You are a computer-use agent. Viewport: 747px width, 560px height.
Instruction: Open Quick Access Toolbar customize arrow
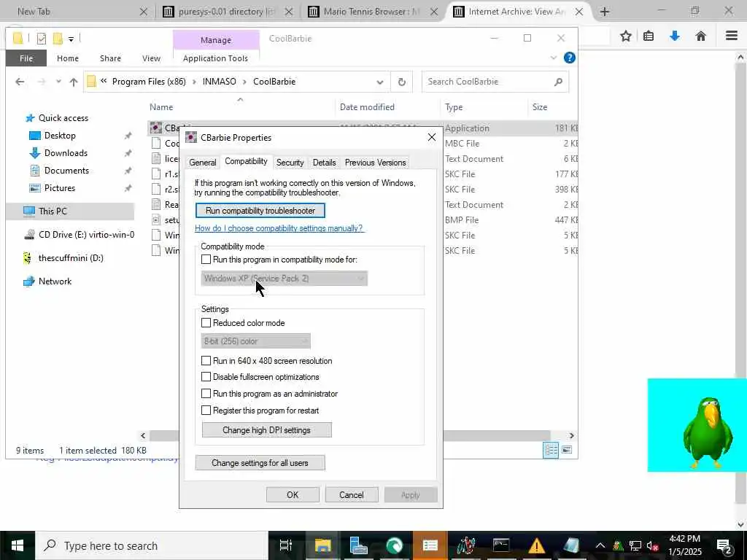coord(71,39)
